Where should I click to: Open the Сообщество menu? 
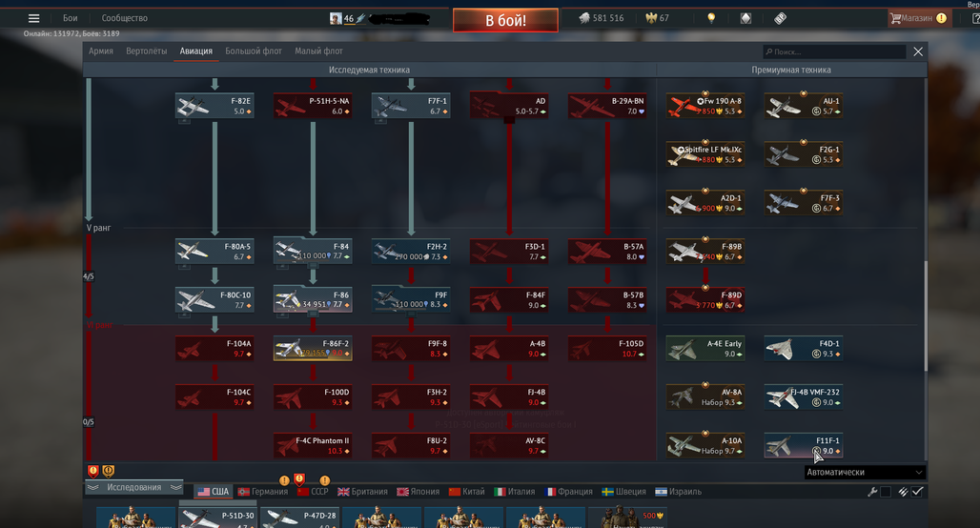point(124,18)
